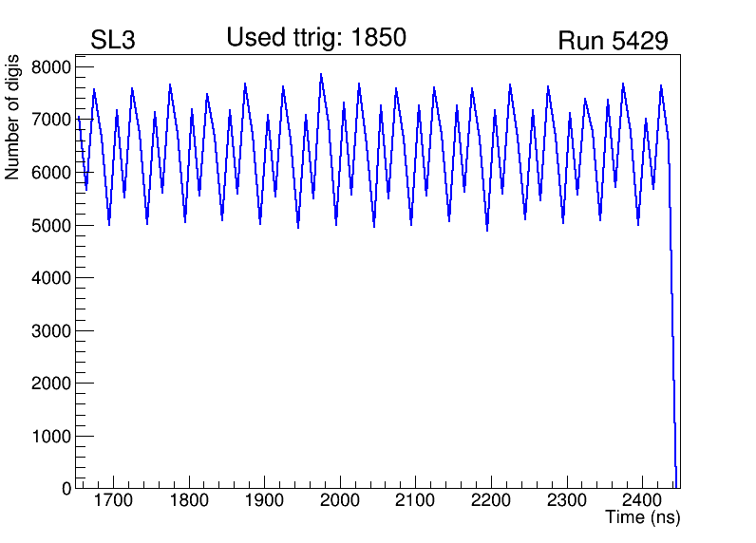
Task: Click the 3000 y-axis tick label
Action: tap(51, 330)
